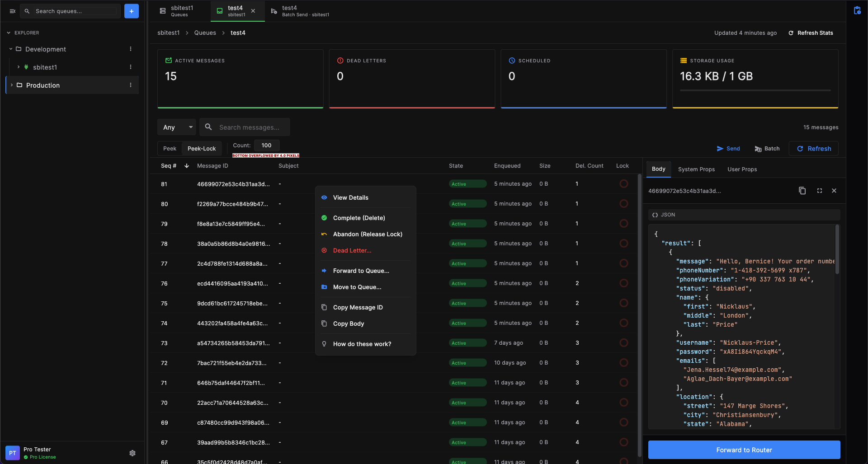The height and width of the screenshot is (464, 868).
Task: Toggle lock circle for message 81
Action: [x=623, y=184]
